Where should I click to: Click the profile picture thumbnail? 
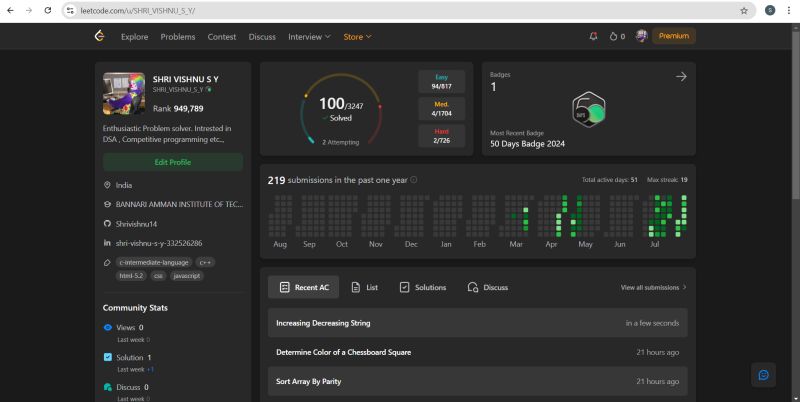[124, 93]
